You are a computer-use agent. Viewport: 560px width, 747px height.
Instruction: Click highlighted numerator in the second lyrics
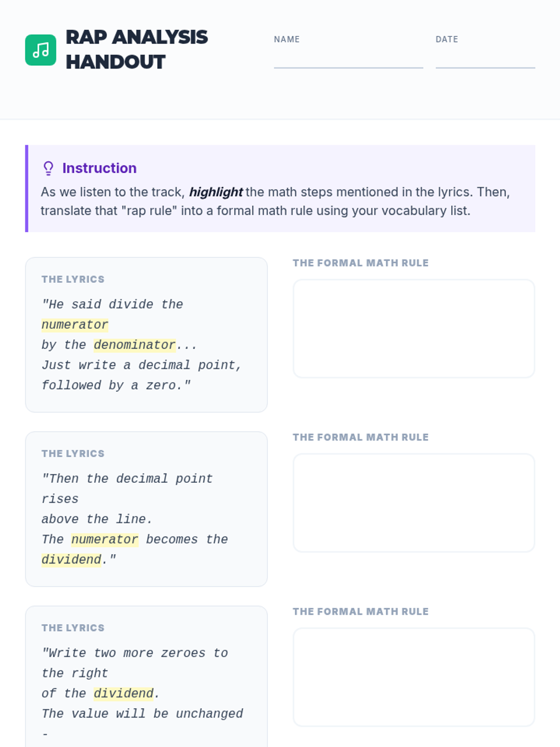coord(105,539)
